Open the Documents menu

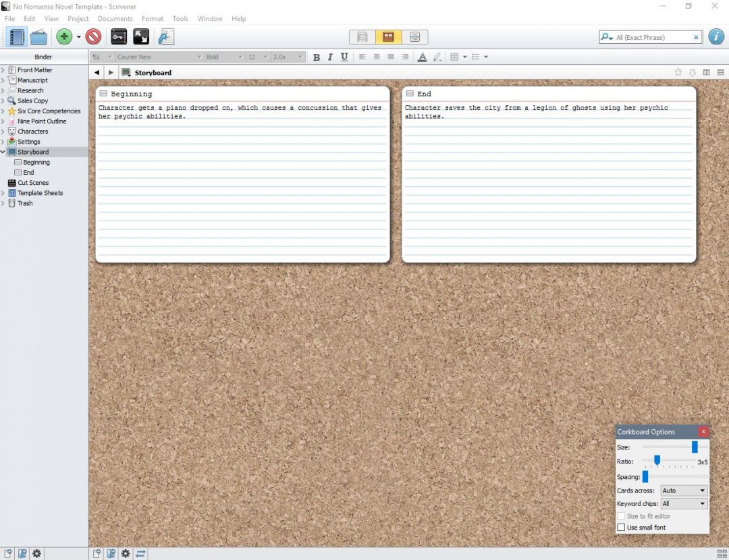click(x=115, y=19)
